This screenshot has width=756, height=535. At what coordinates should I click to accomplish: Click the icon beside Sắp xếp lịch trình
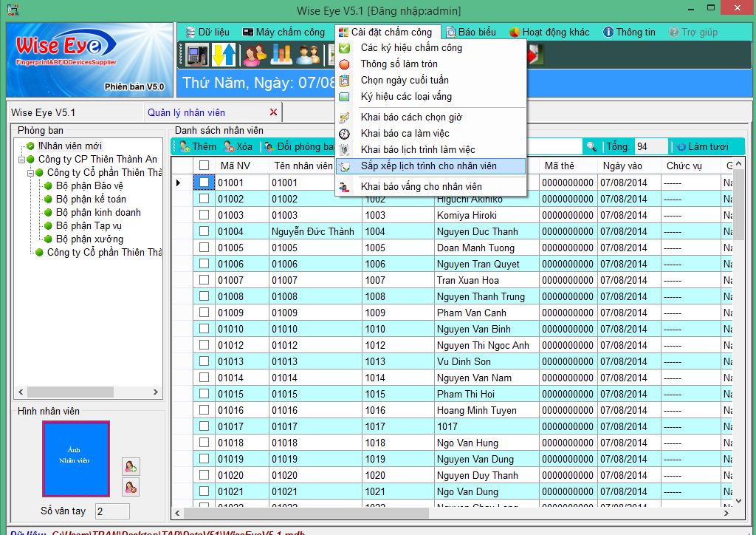344,166
